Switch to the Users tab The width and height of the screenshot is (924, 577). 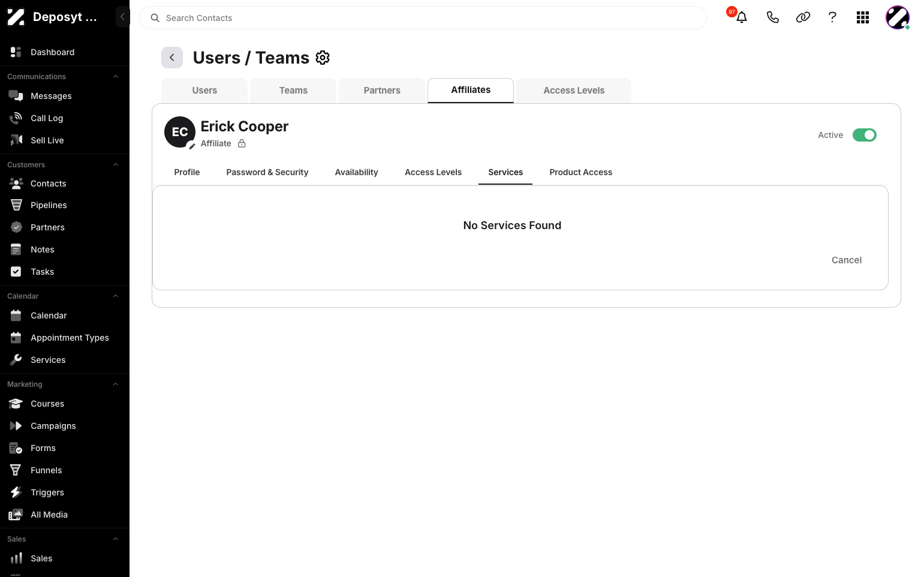tap(204, 91)
